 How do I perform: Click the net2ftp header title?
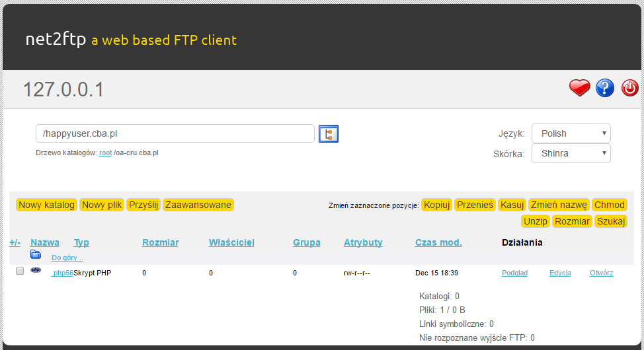point(56,40)
